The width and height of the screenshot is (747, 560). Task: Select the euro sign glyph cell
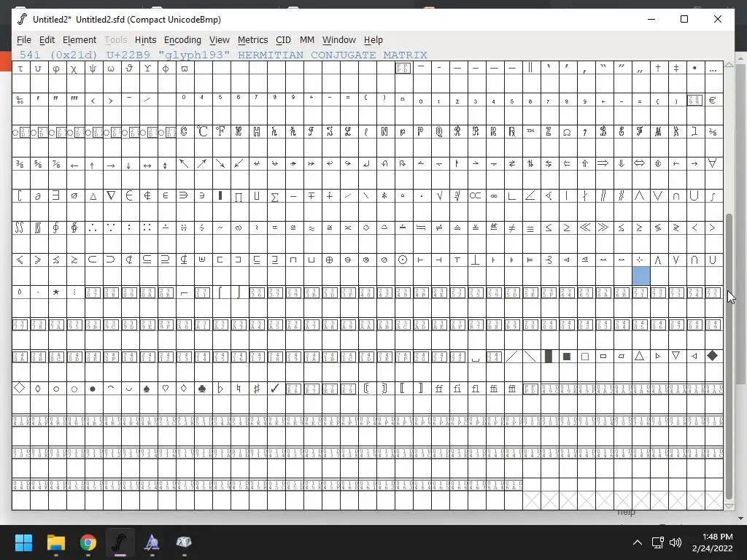[713, 101]
